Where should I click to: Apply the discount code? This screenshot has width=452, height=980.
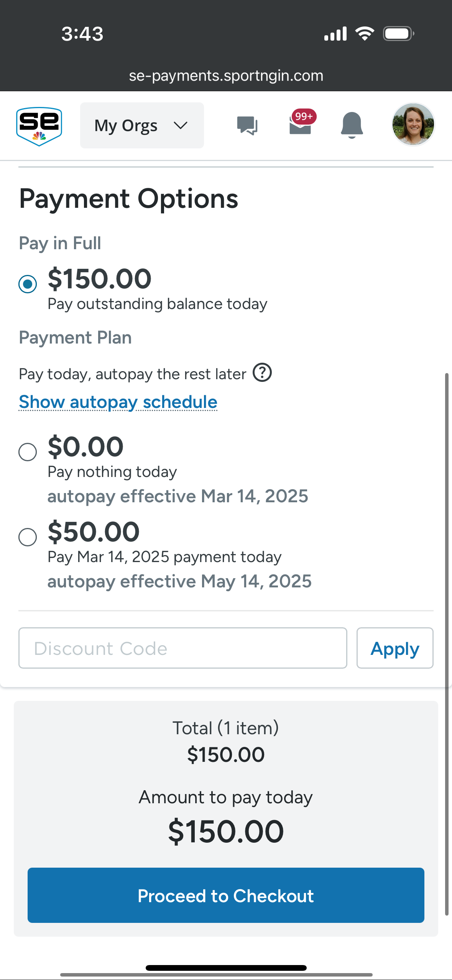pos(394,648)
